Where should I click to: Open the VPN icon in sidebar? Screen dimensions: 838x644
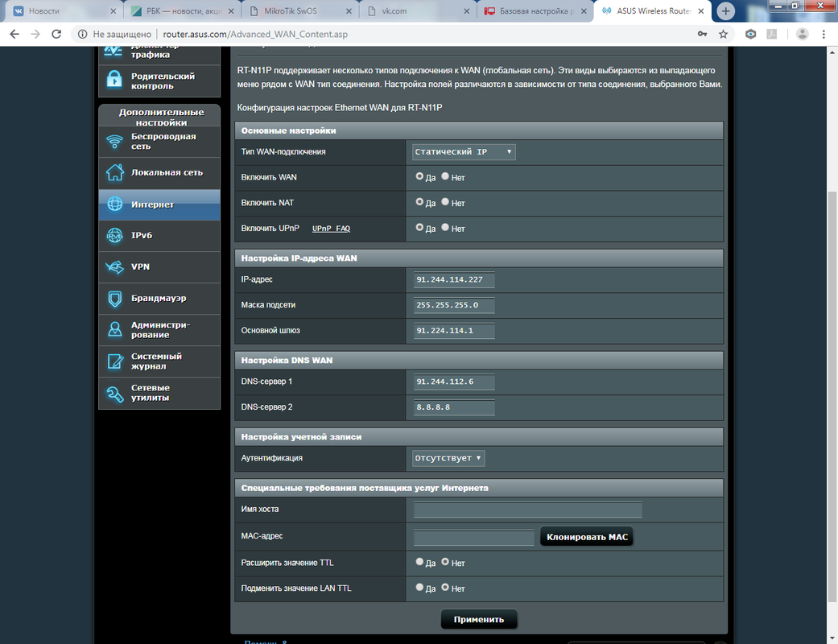pos(114,266)
